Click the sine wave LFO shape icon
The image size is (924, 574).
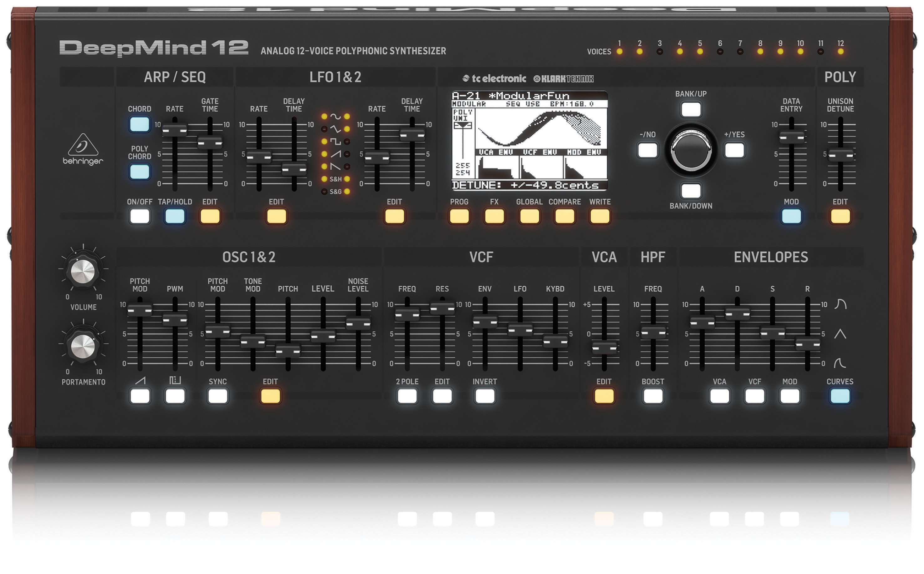tap(335, 117)
